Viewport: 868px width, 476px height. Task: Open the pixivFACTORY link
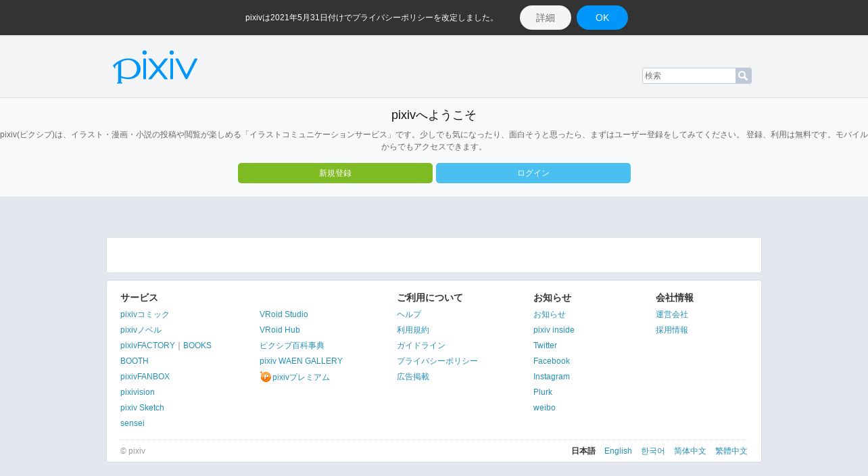coord(147,346)
